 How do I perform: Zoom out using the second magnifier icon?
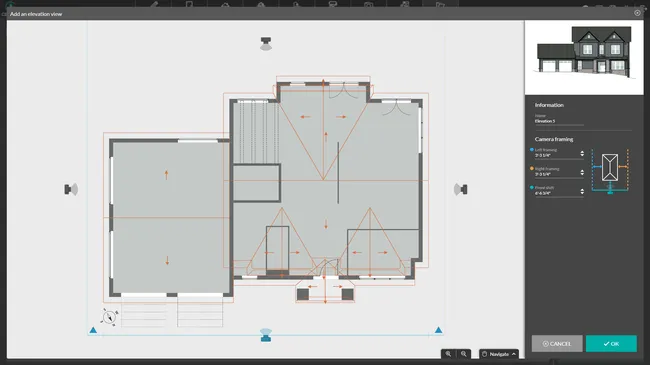[x=463, y=354]
